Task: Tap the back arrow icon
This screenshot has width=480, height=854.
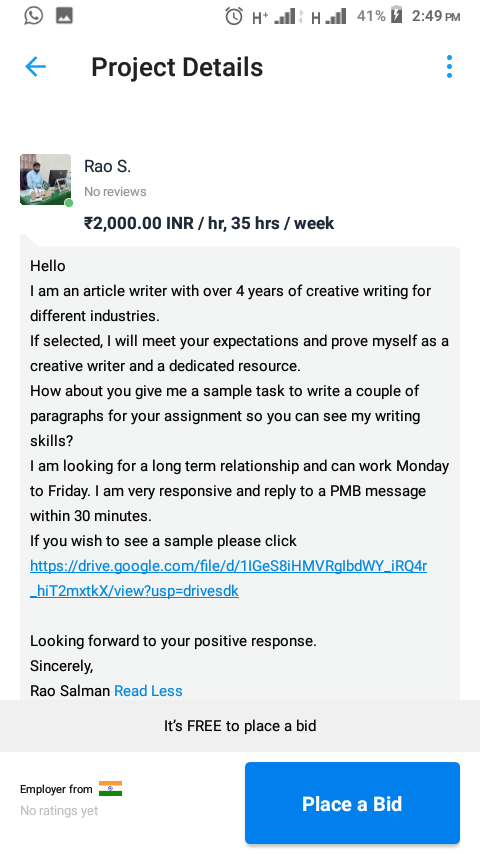Action: (35, 67)
